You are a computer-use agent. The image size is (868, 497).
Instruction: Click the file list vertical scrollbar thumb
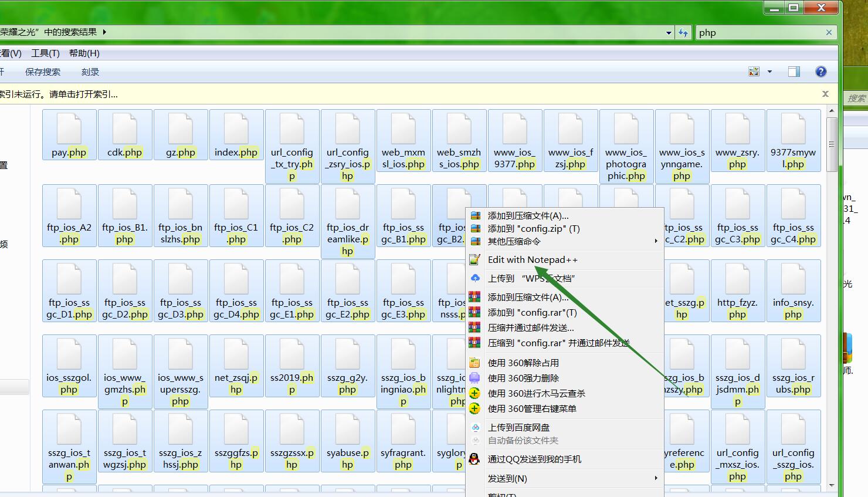[832, 144]
